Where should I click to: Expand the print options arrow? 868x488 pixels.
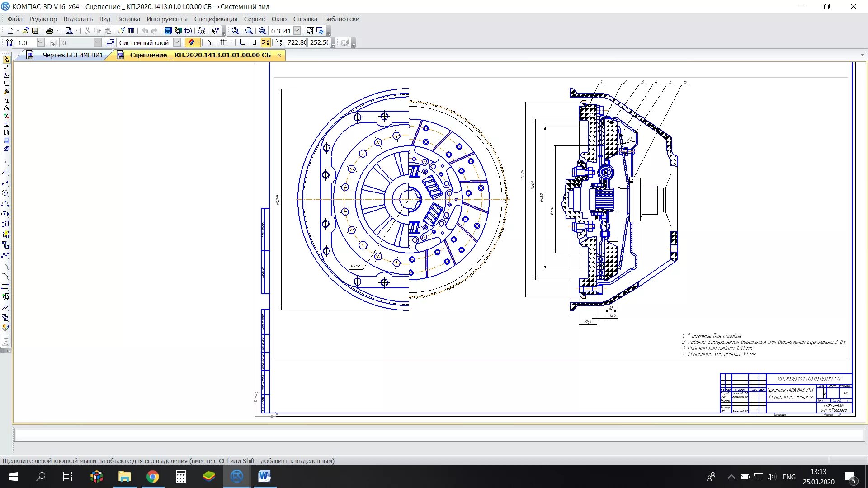(57, 31)
